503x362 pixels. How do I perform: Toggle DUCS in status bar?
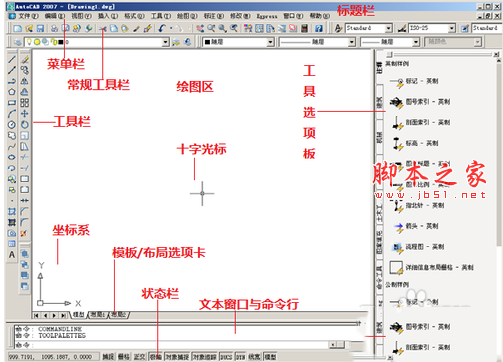tap(226, 357)
